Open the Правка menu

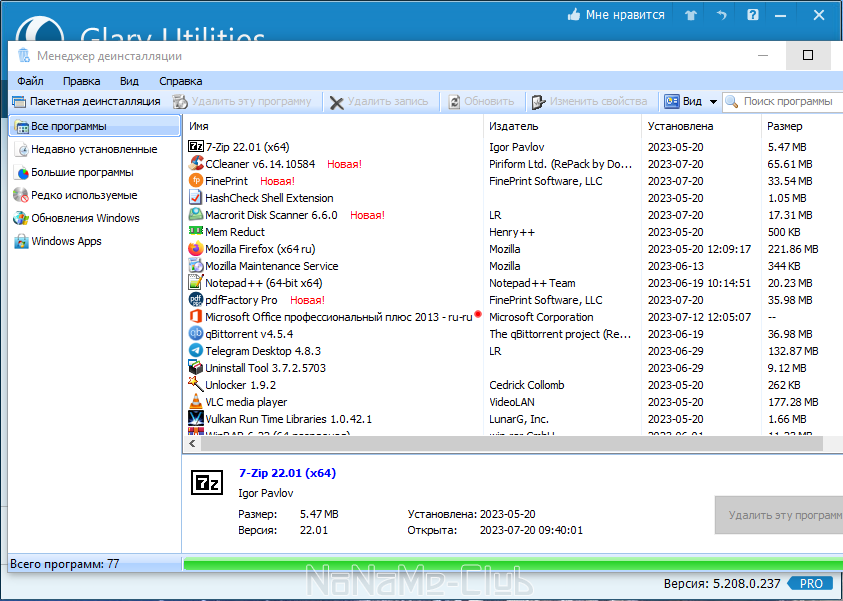pos(81,81)
